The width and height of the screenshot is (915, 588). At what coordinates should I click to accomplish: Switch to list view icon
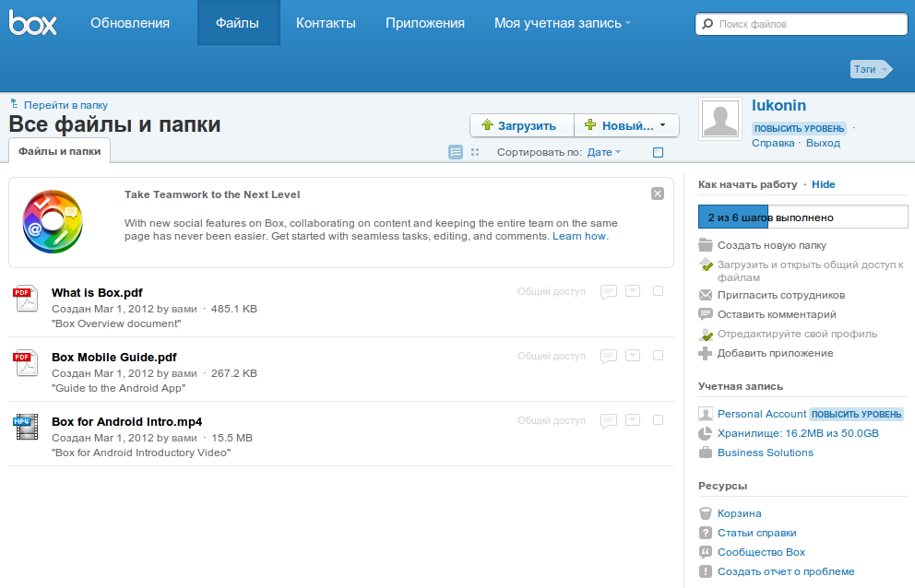pyautogui.click(x=456, y=152)
